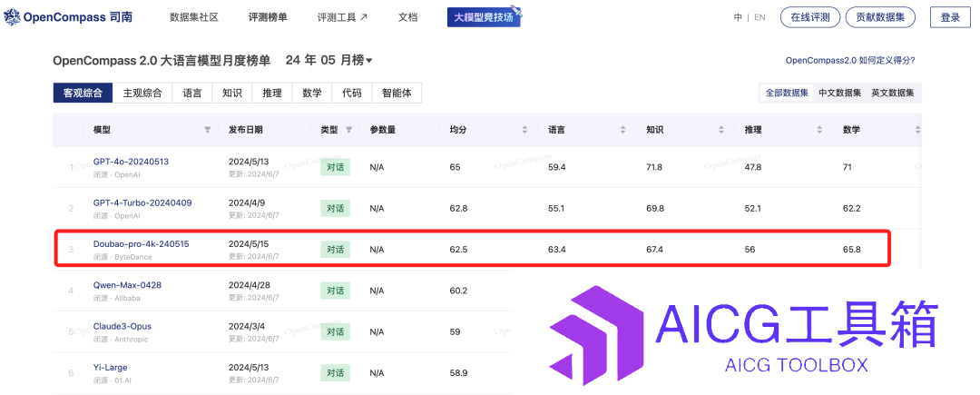Select the 推理 tab
Viewport: 980px width, 395px height.
click(272, 94)
